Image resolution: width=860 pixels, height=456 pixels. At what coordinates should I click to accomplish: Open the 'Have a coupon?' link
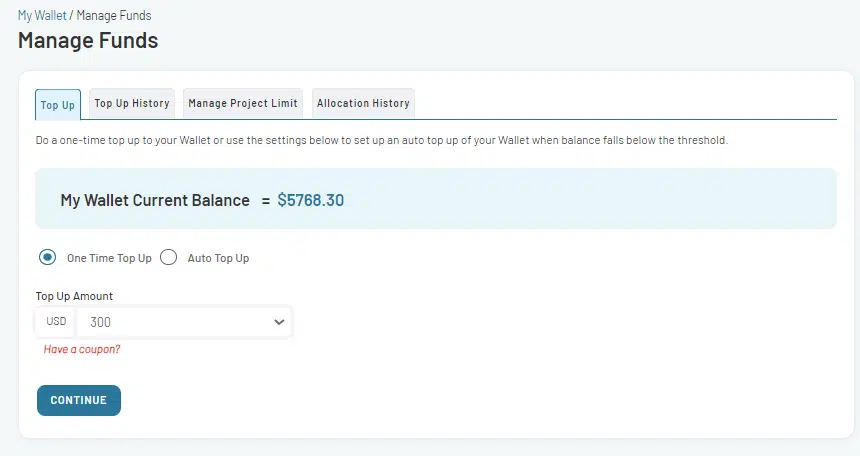point(82,350)
